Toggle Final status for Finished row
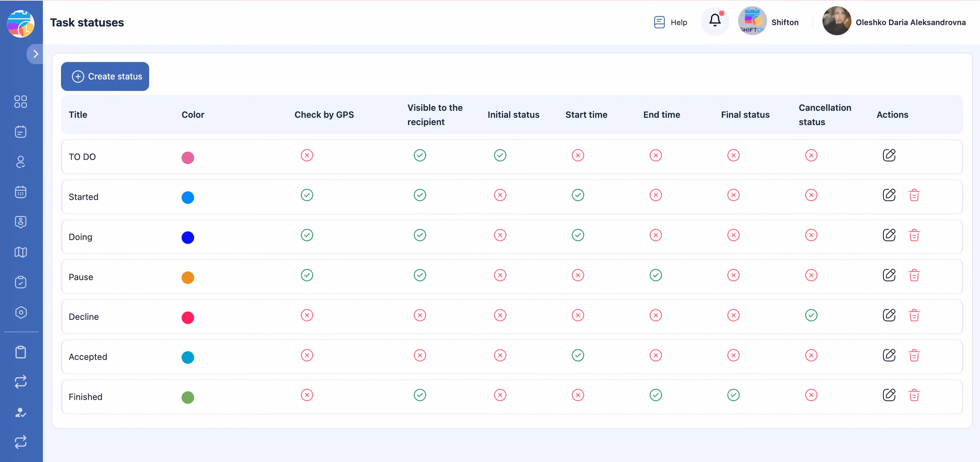980x462 pixels. click(x=733, y=395)
